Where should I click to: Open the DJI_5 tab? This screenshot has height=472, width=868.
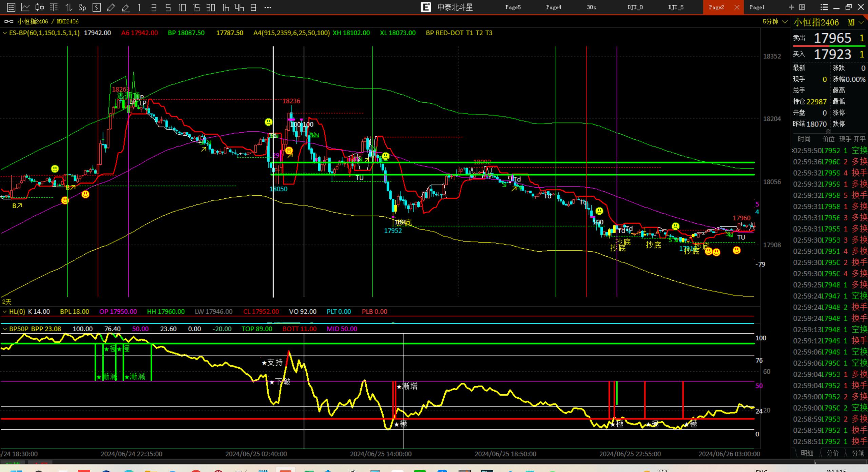(x=676, y=7)
